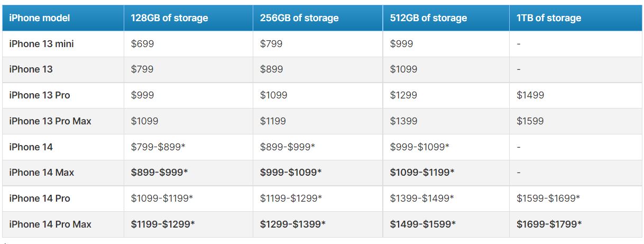Click the $1599-$1699* price cell
Screen dimensions: 644x244
548,198
